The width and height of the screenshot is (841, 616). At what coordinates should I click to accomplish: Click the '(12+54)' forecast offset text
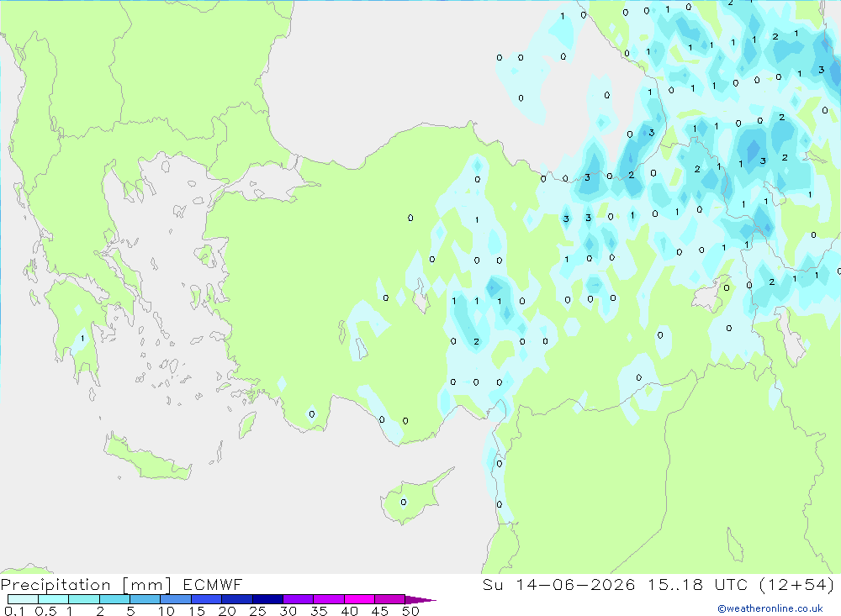(x=797, y=584)
